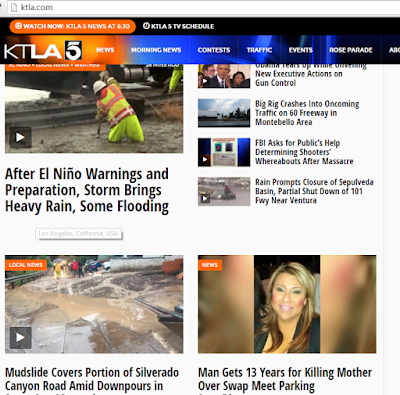400x395 pixels.
Task: Read the El Niño storm headline article
Action: [x=87, y=190]
